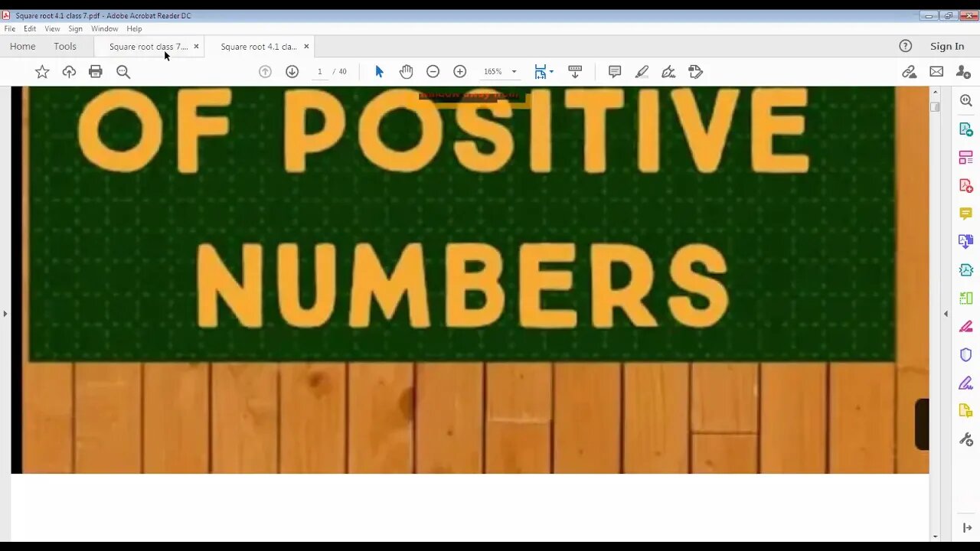
Task: Switch to the Square root class 7 tab
Action: pos(149,47)
